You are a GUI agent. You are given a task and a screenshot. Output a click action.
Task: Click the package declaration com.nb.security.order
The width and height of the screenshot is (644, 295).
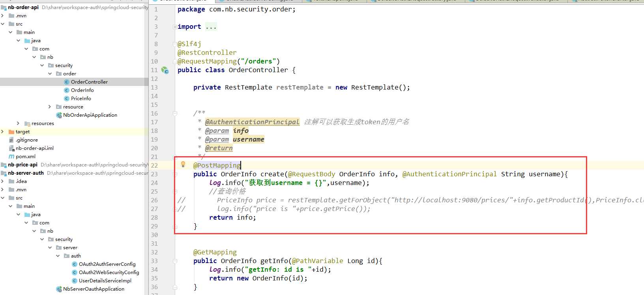(x=236, y=9)
